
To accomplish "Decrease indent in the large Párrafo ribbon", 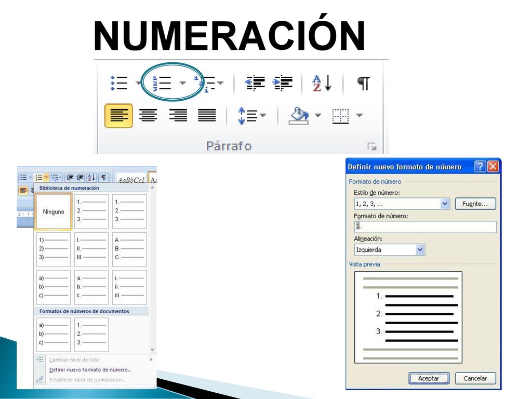I will click(255, 83).
